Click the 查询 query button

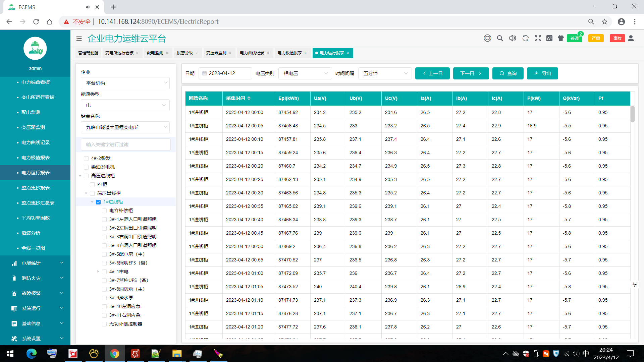point(507,73)
